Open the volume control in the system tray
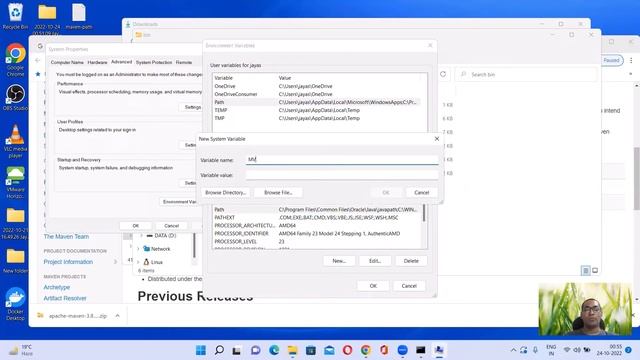The width and height of the screenshot is (640, 360). click(x=577, y=350)
